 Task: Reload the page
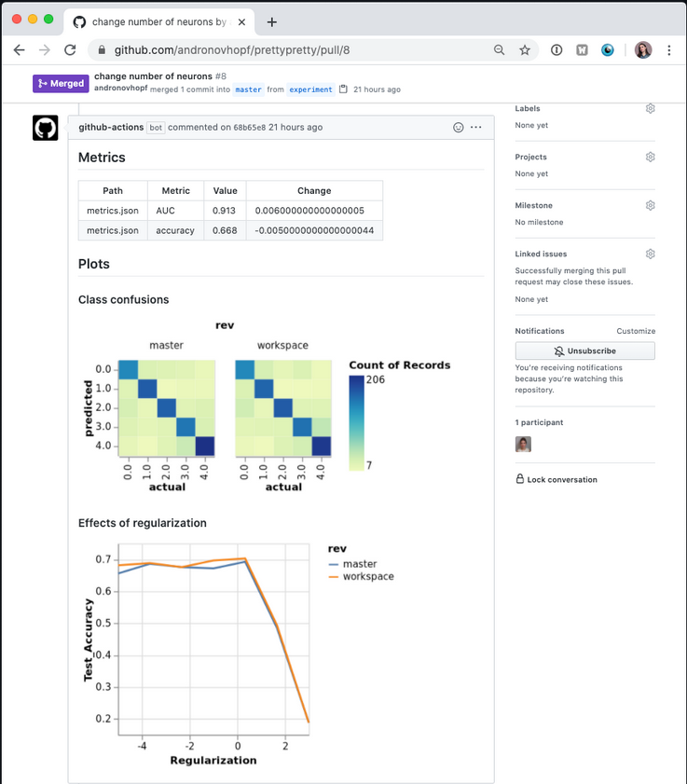click(70, 50)
